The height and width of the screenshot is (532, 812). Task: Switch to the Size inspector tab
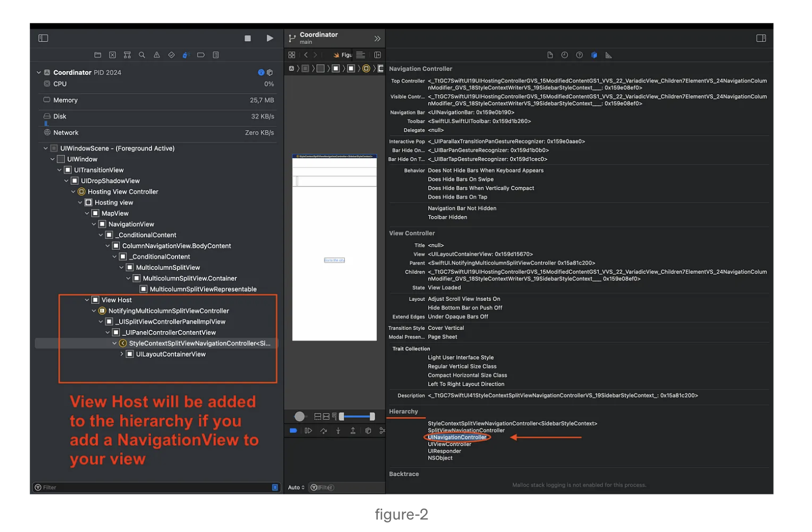click(608, 55)
